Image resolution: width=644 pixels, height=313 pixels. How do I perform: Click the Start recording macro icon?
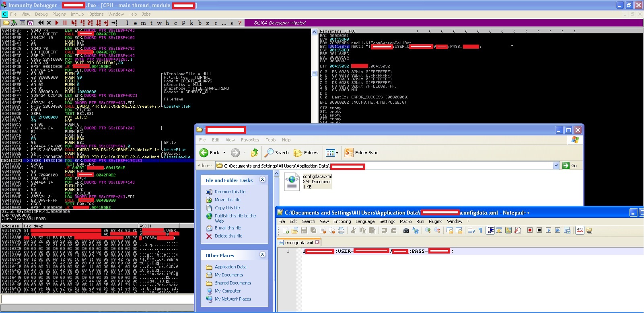(530, 230)
